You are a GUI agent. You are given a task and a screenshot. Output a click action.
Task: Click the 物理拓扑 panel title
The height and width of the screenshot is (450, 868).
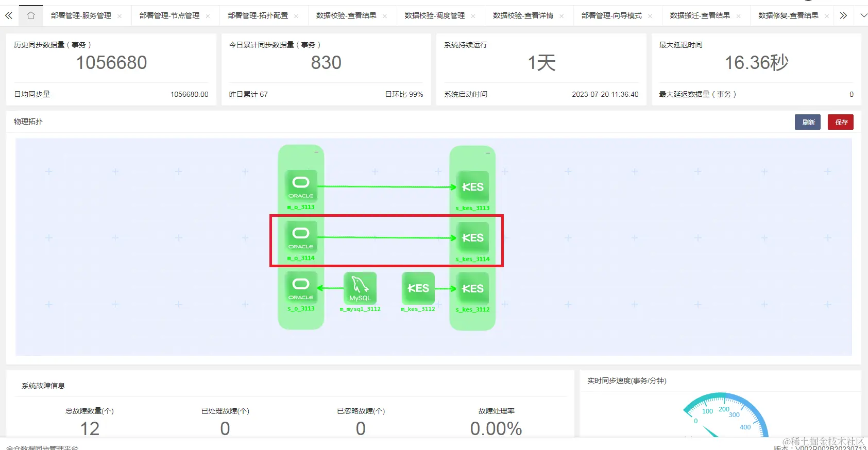[28, 122]
